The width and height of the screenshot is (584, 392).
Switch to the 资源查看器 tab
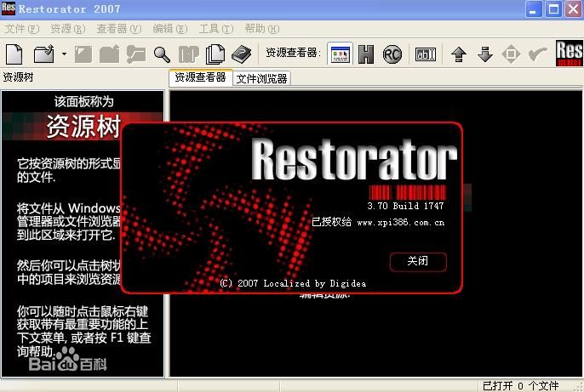pos(200,77)
